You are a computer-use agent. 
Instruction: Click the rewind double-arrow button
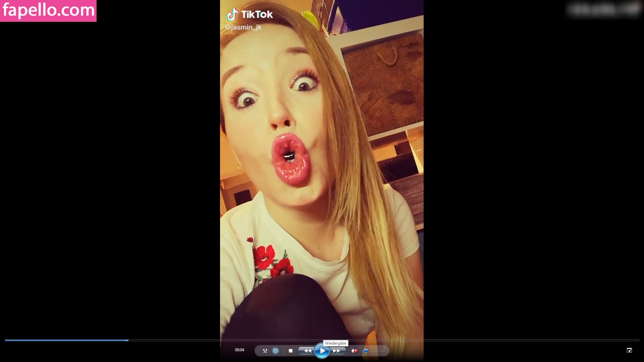pos(307,351)
